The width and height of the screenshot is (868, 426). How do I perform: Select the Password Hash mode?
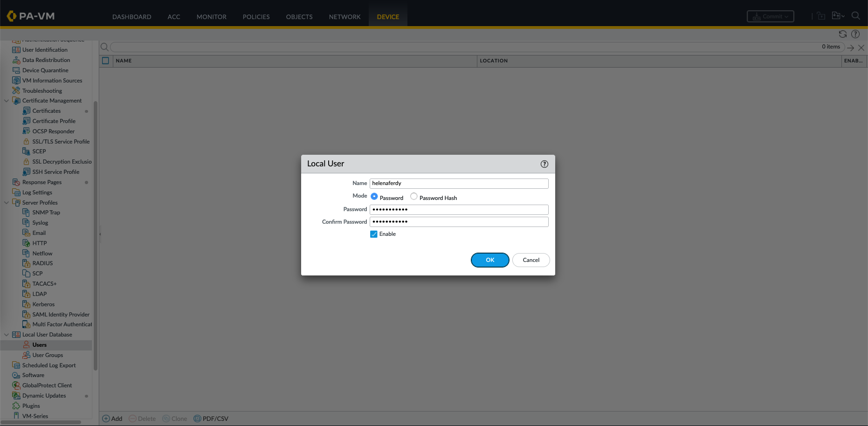pyautogui.click(x=413, y=197)
